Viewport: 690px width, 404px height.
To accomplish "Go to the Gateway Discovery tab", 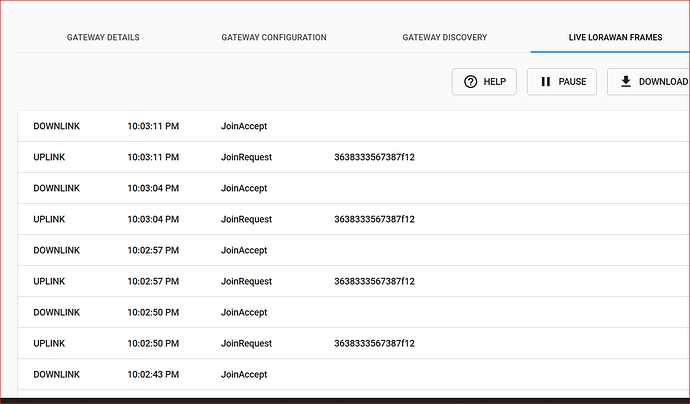I will tap(444, 38).
